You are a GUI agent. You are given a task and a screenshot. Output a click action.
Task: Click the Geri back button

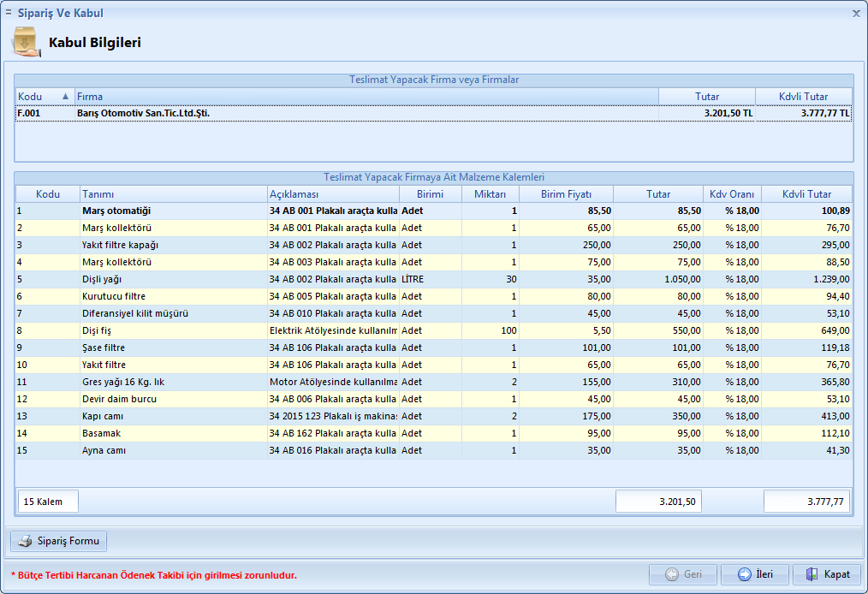(x=682, y=574)
